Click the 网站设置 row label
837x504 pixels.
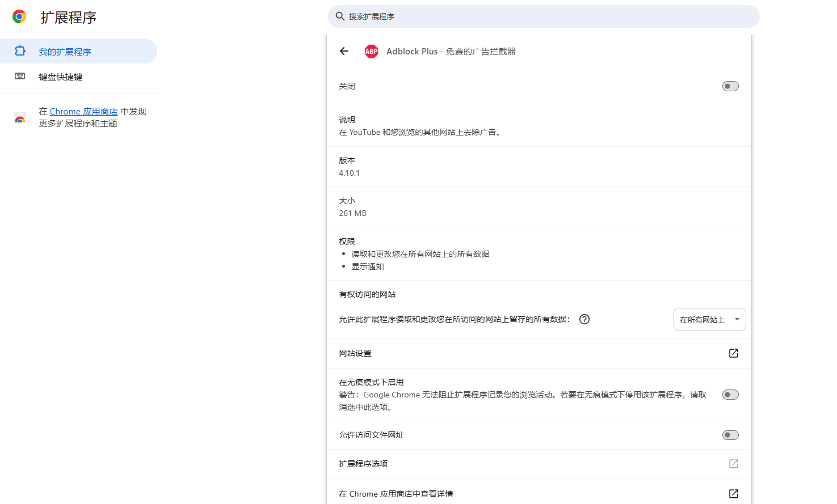click(355, 353)
